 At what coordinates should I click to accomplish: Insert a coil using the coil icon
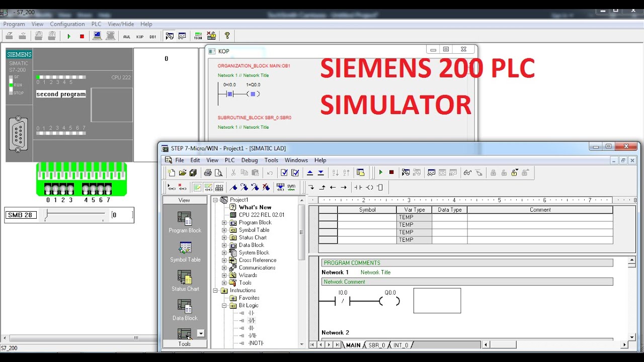(x=369, y=188)
